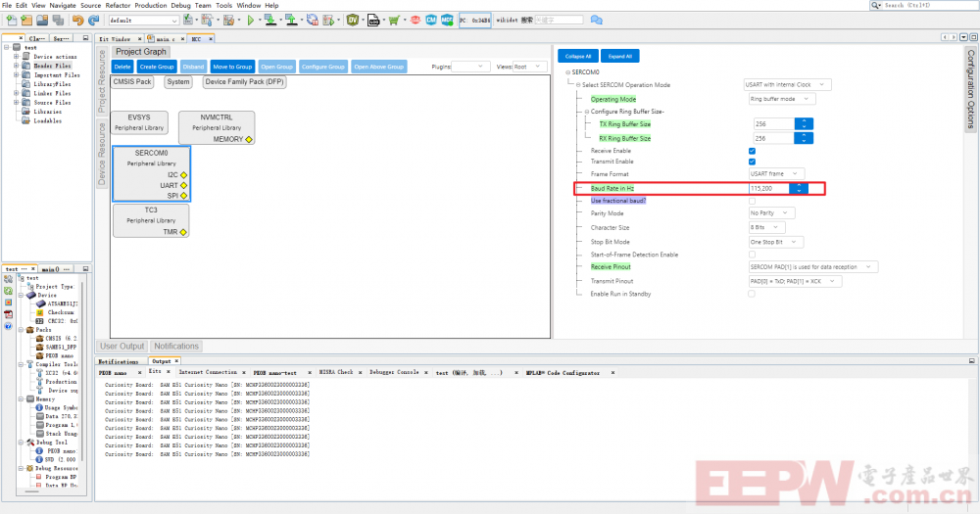980x514 pixels.
Task: Open the Select SERCOM Operation Mode dropdown
Action: click(x=787, y=84)
